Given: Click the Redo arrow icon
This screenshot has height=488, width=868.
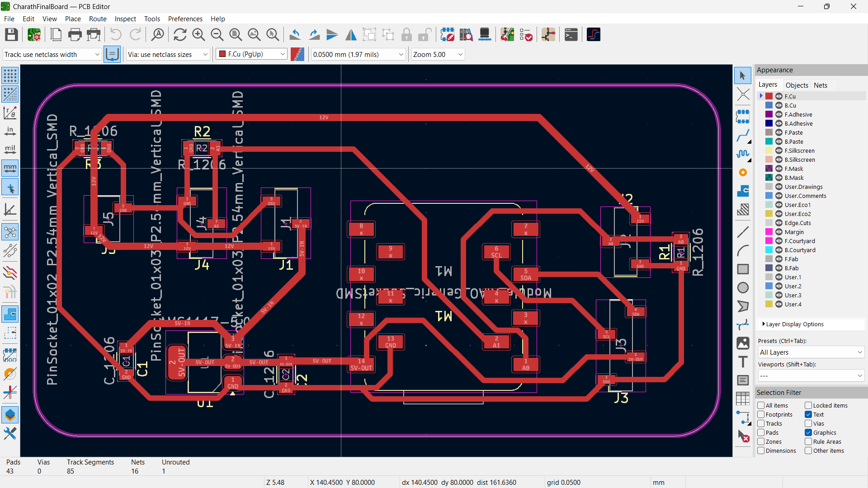Looking at the screenshot, I should [x=135, y=35].
